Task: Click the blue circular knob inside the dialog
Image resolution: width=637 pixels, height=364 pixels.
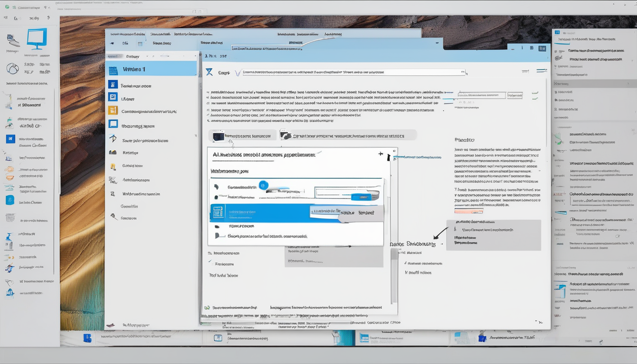Action: point(264,185)
